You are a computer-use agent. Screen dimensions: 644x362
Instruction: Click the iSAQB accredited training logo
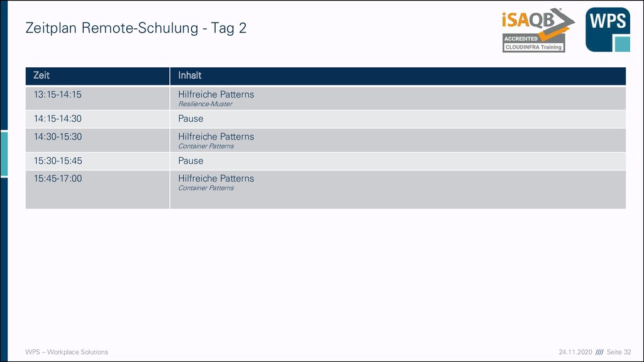pos(538,30)
